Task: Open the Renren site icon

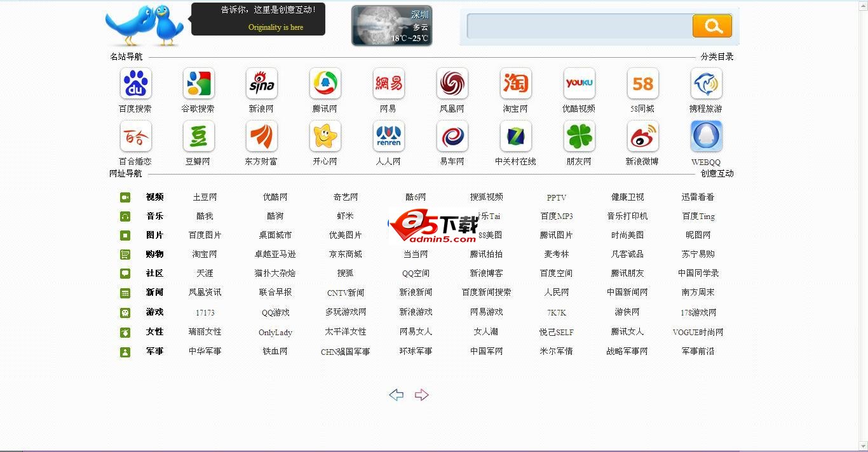Action: [x=388, y=136]
